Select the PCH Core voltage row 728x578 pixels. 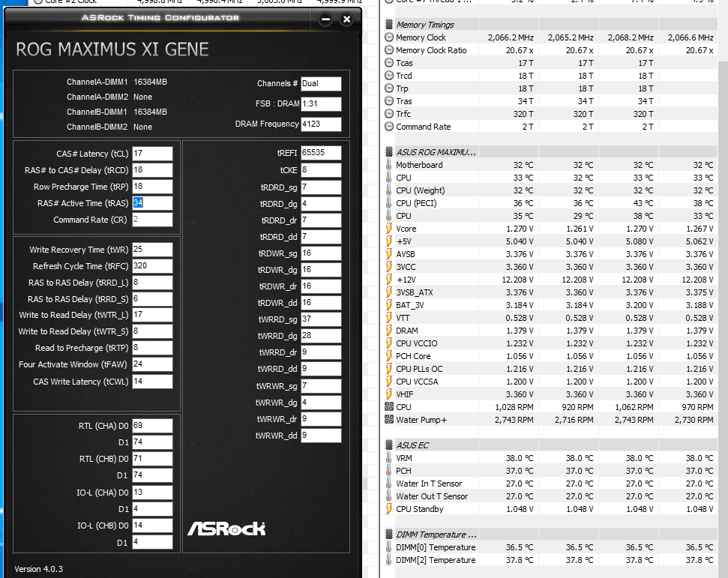point(550,356)
